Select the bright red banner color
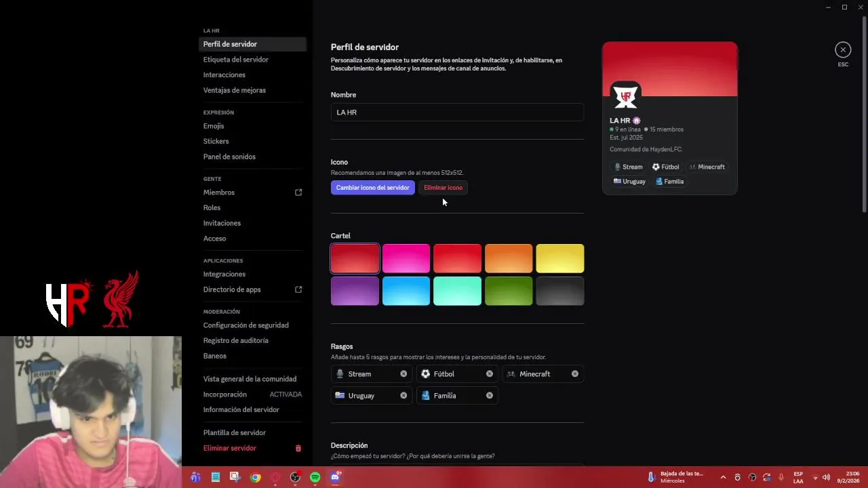The image size is (868, 488). click(x=457, y=258)
